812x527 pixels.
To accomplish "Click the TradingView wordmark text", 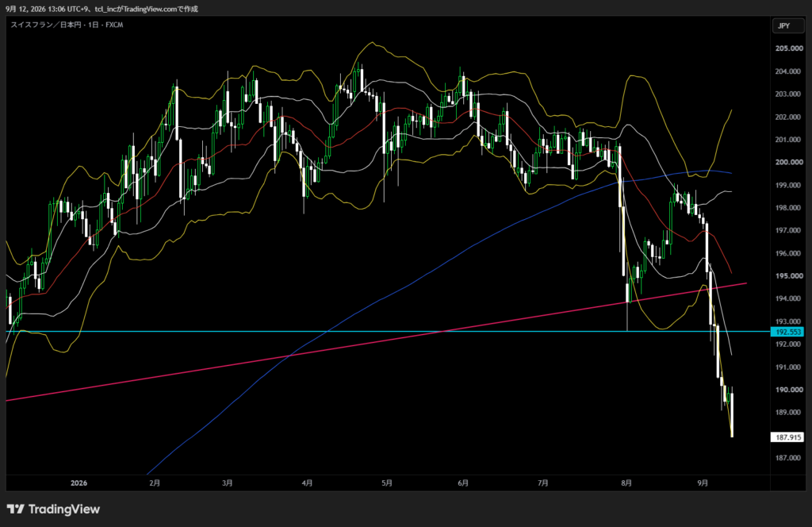I will click(x=63, y=509).
